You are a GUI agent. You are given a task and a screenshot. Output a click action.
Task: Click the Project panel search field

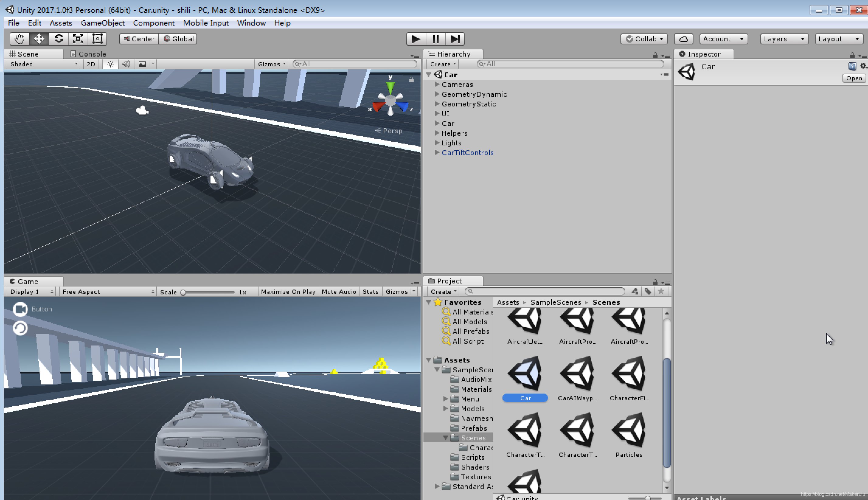[x=545, y=292]
